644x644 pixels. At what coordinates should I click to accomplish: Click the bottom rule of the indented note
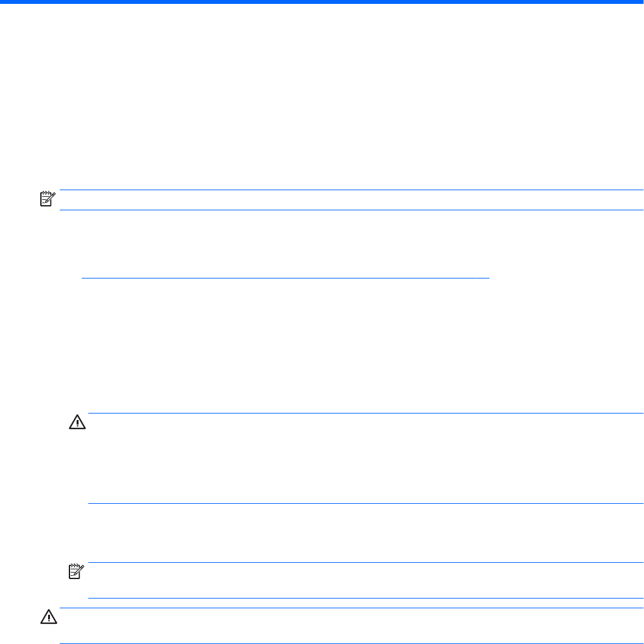tap(365, 598)
